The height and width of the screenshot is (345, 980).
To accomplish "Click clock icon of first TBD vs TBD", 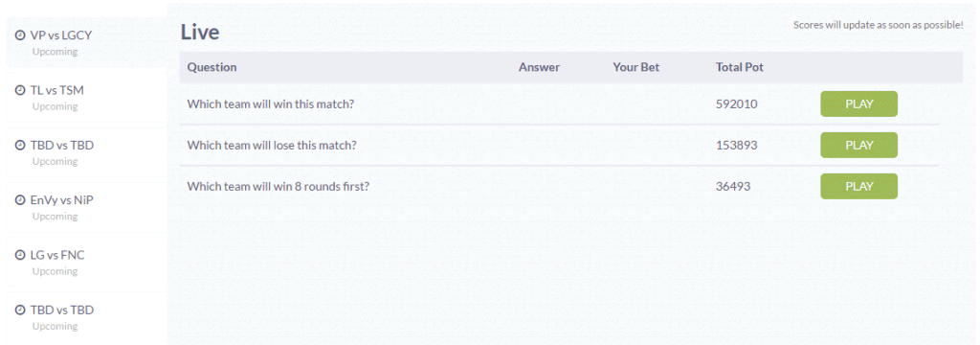I will (x=20, y=146).
